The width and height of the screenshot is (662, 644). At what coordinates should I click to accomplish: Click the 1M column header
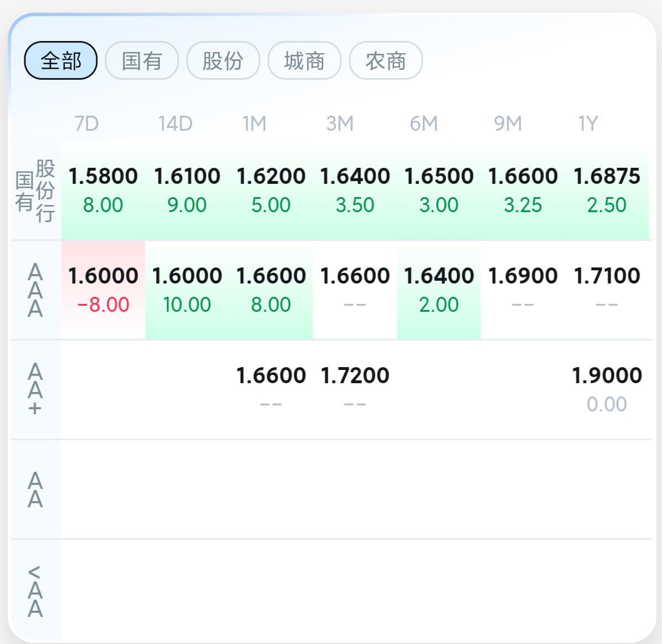[x=254, y=123]
